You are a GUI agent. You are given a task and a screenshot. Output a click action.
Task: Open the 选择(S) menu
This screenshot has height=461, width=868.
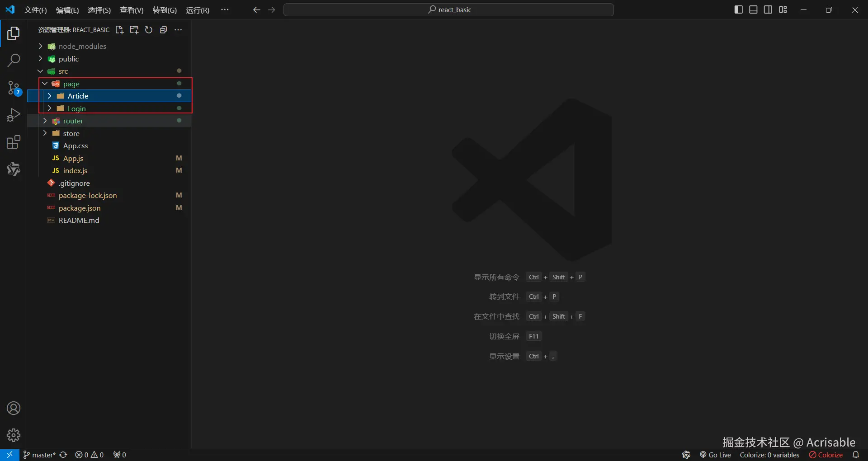point(99,10)
